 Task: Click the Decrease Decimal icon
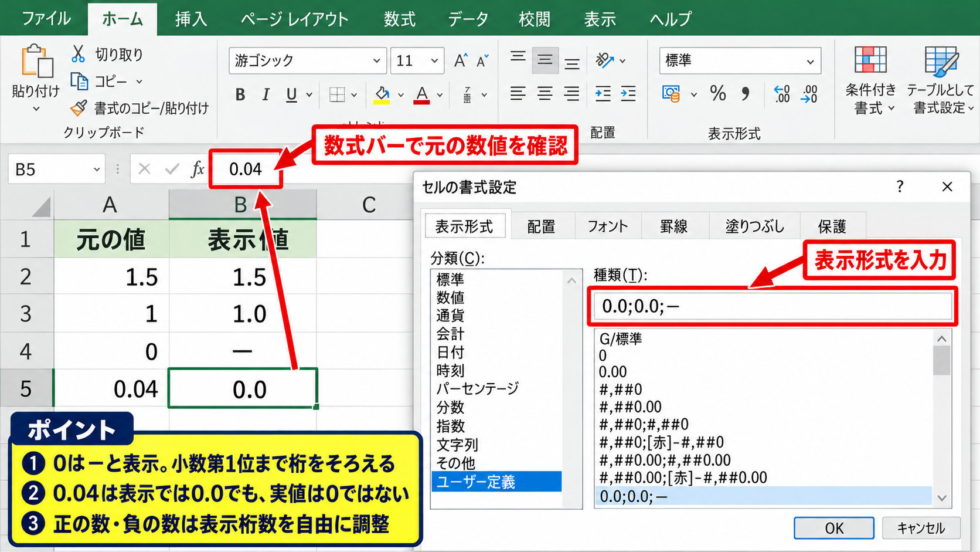[809, 94]
